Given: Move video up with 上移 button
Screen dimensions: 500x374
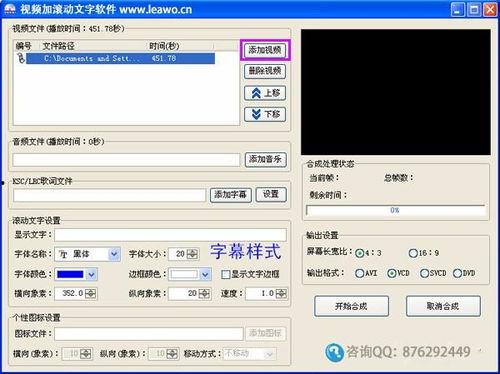Looking at the screenshot, I should click(x=265, y=93).
